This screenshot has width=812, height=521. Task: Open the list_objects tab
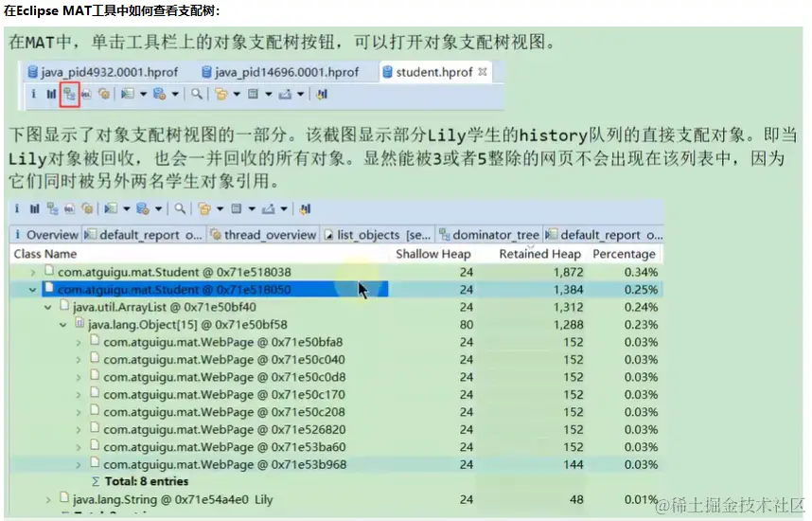[378, 235]
